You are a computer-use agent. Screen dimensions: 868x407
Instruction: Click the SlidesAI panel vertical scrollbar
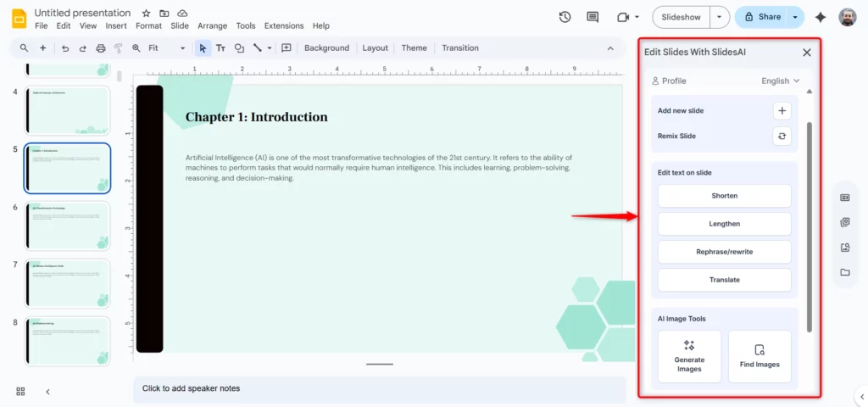pos(809,220)
